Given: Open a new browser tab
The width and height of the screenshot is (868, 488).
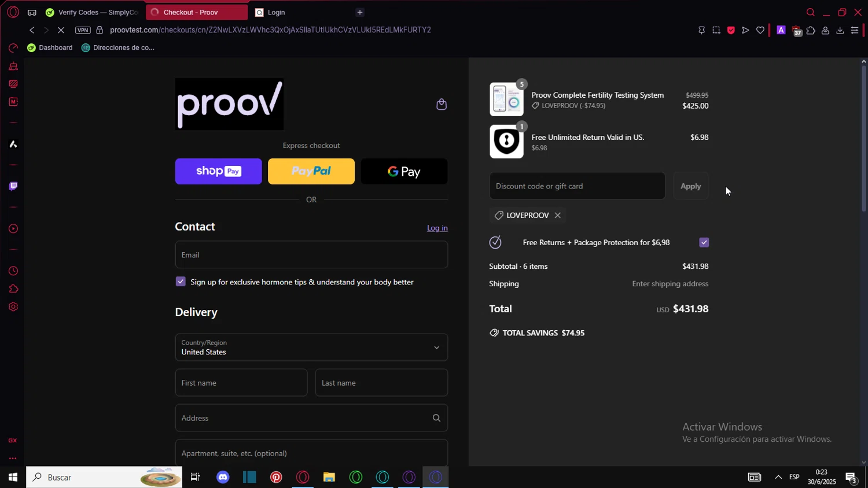Looking at the screenshot, I should (x=360, y=12).
